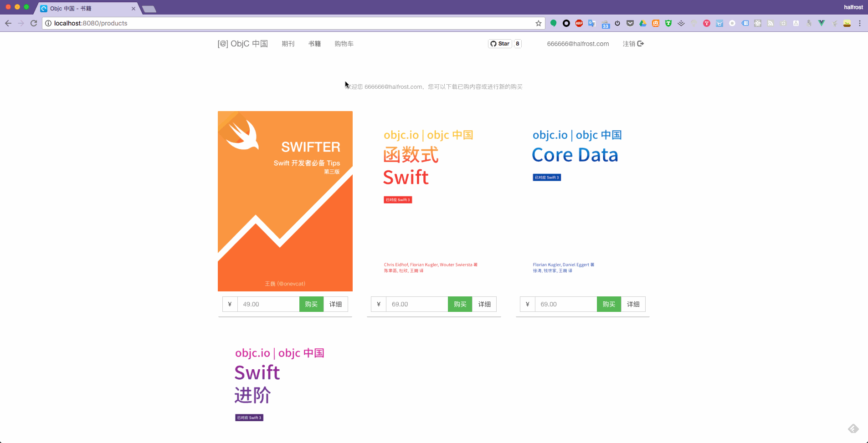Open the RSS feed extension

(770, 23)
